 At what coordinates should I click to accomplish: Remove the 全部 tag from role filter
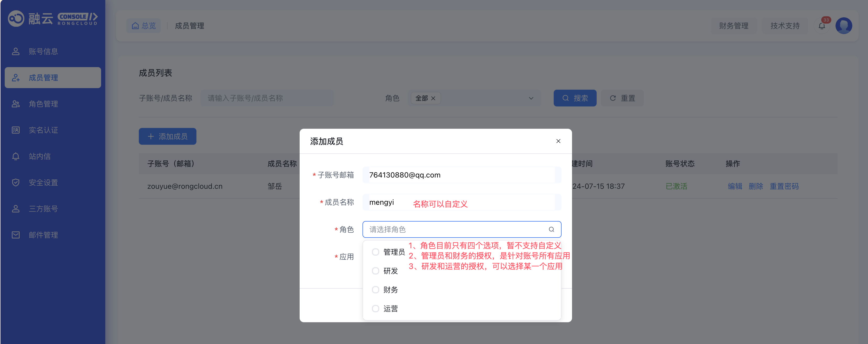coord(433,98)
